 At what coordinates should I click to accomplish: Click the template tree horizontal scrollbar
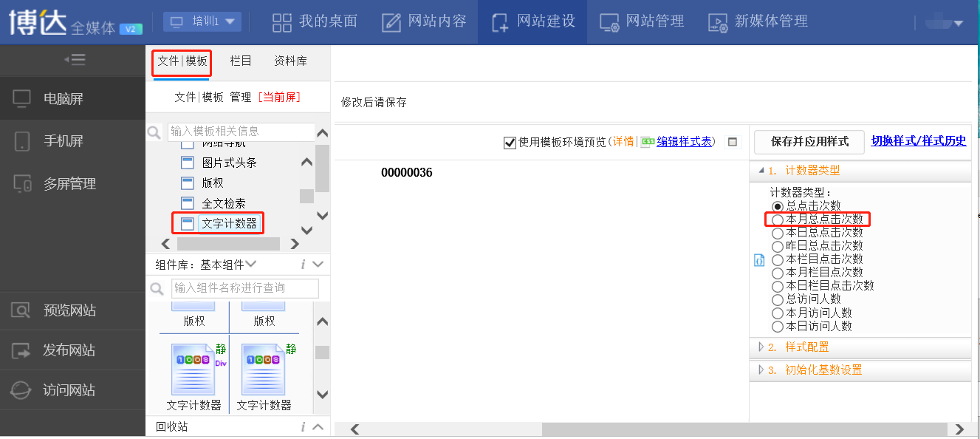[x=228, y=244]
